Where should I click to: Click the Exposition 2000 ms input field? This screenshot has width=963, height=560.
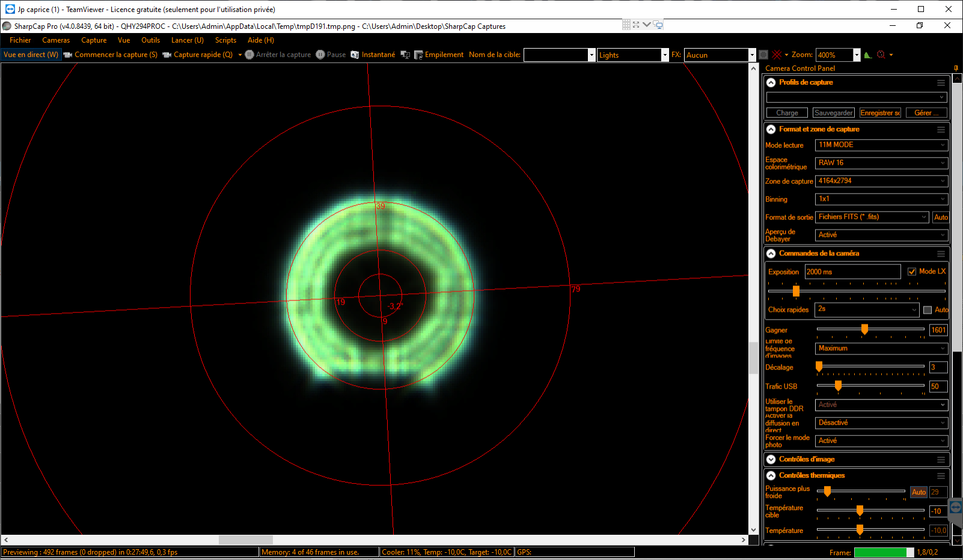[x=852, y=272]
